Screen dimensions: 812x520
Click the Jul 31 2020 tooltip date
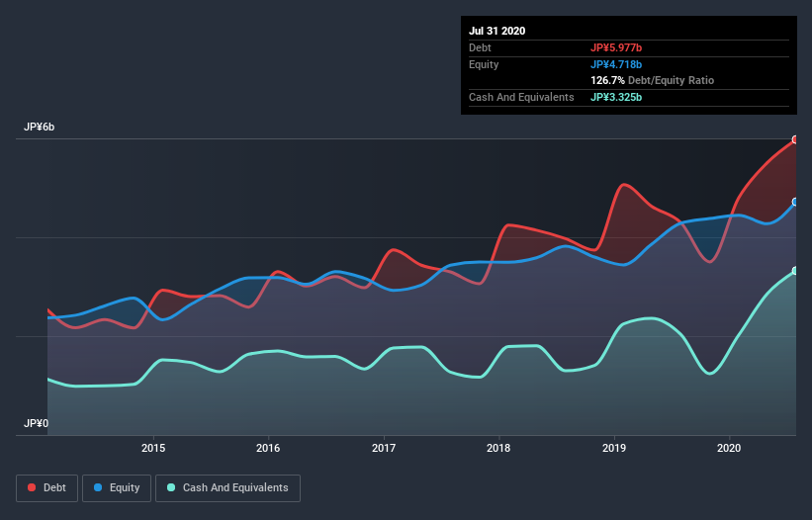pos(497,31)
